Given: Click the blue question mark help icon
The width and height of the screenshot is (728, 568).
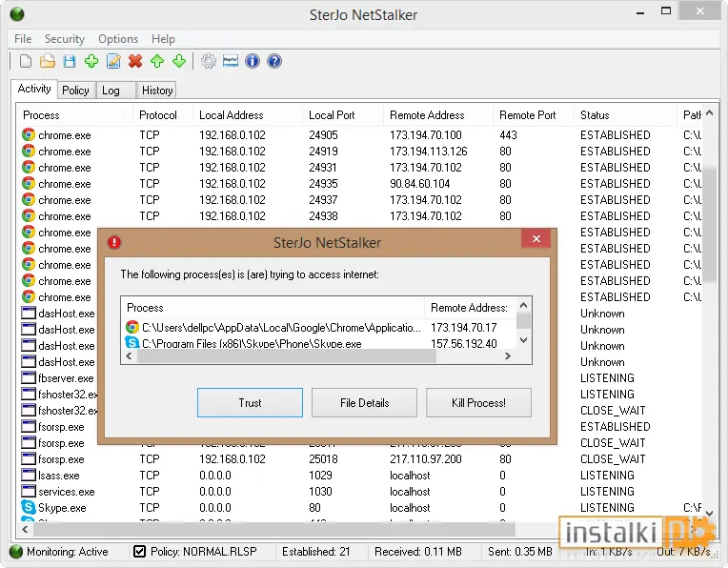Looking at the screenshot, I should tap(274, 61).
